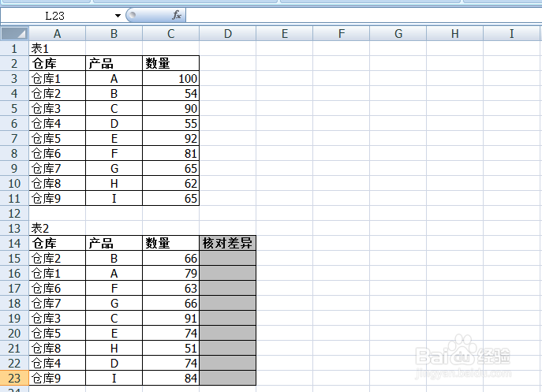
Task: Click gray 核对差异 cell in row 19
Action: point(227,318)
